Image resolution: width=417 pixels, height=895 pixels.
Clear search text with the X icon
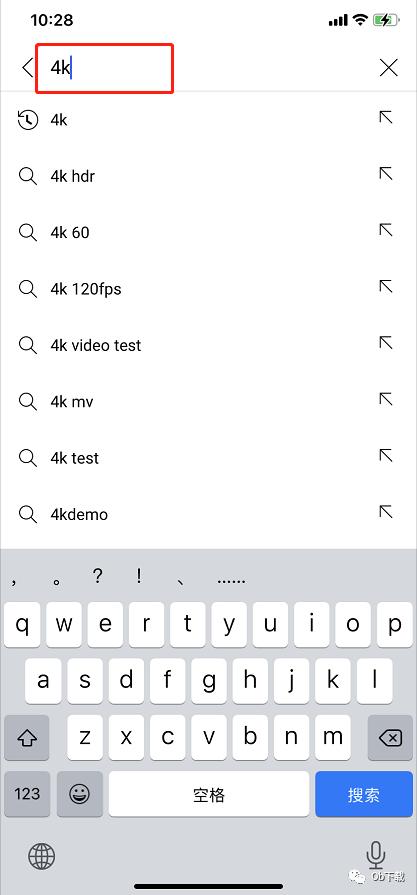(x=388, y=68)
